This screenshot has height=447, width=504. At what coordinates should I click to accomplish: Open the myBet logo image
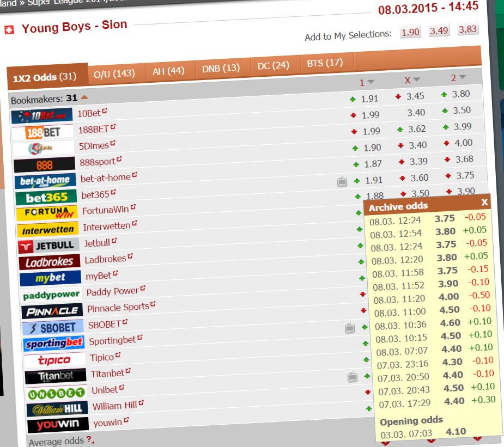pyautogui.click(x=51, y=278)
